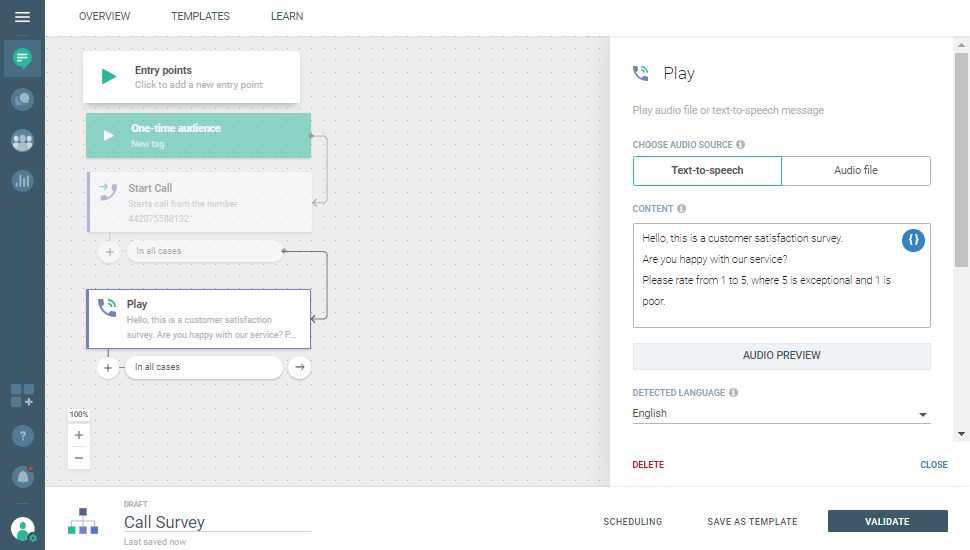Click arrow next to Play's In all cases
Screen dimensions: 970x550
click(x=298, y=368)
